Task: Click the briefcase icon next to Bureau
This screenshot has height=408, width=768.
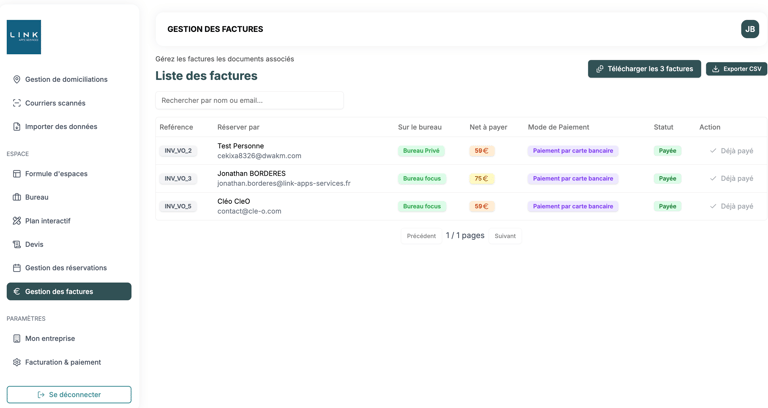Action: pos(17,197)
